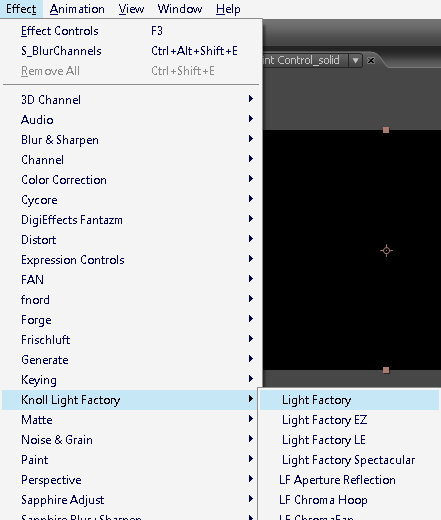This screenshot has width=441, height=520.
Task: Click the anchor point crosshair in viewer
Action: point(386,250)
